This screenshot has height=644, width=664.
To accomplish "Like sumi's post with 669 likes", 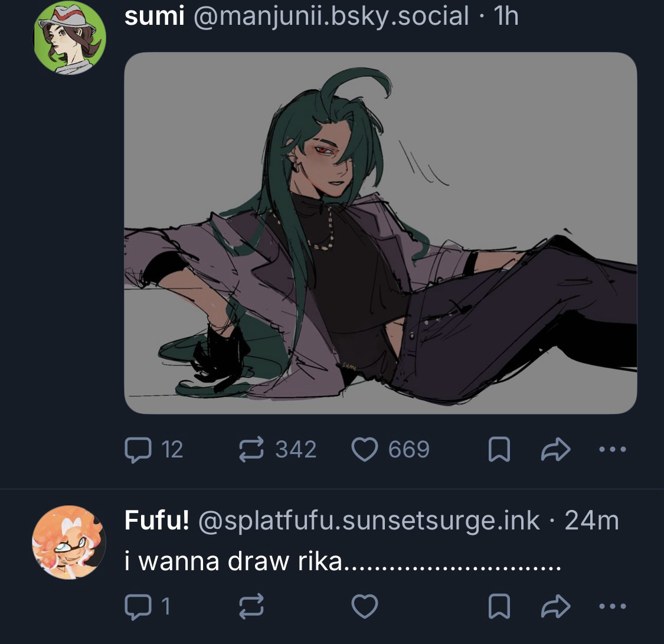I will point(365,450).
